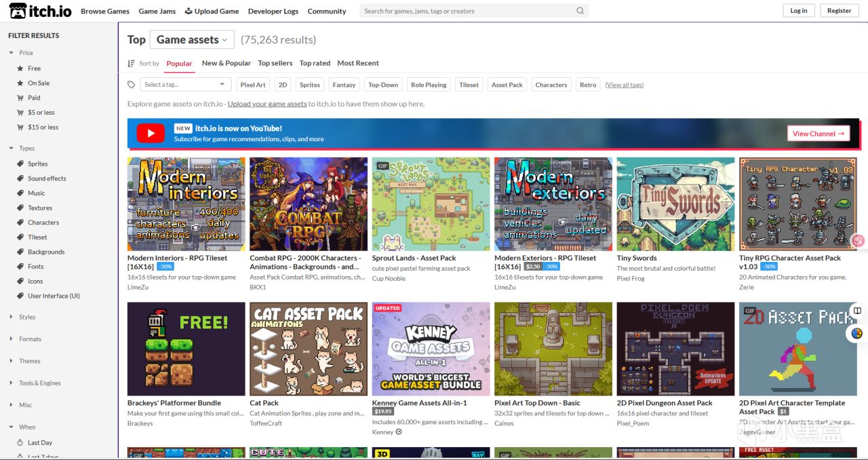Switch to Top rated tab
The height and width of the screenshot is (460, 868).
[315, 63]
